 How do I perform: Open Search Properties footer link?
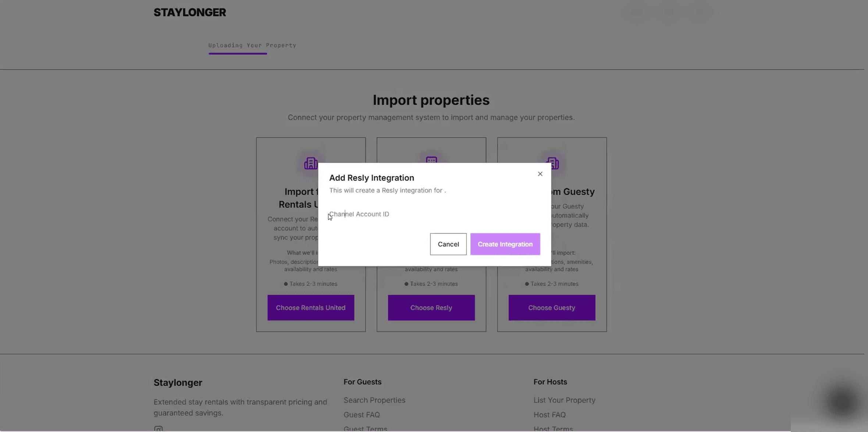coord(374,400)
